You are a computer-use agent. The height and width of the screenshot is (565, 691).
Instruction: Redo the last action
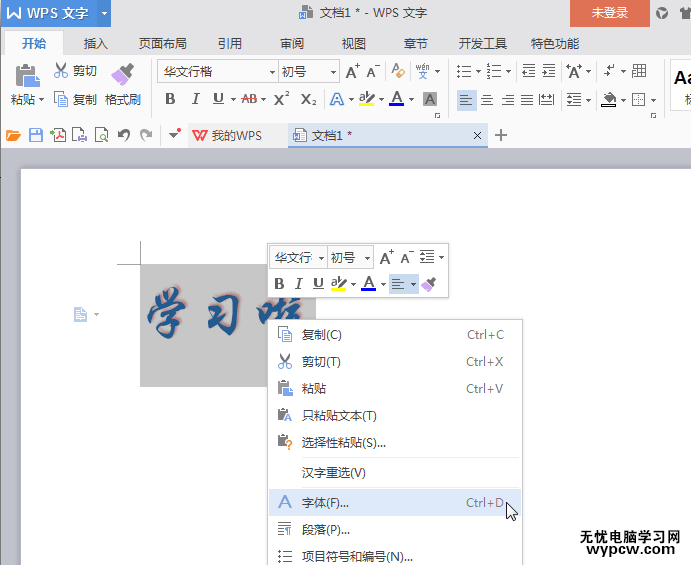pyautogui.click(x=146, y=135)
